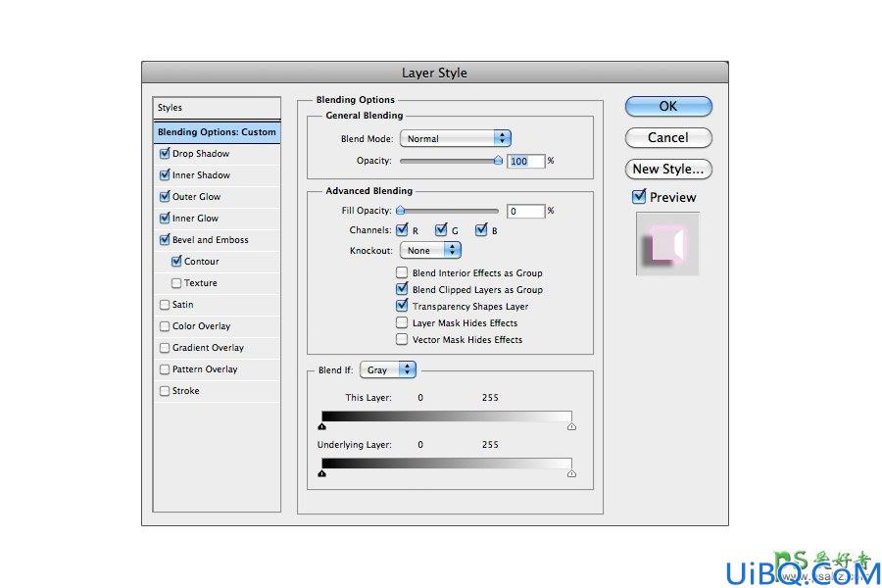Open the Knockout None dropdown

[431, 251]
